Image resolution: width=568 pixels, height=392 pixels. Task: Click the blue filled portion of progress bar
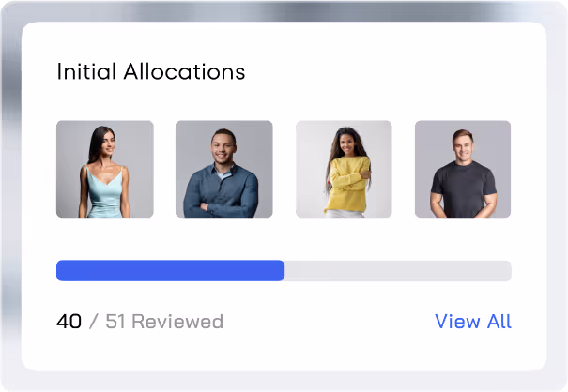170,270
